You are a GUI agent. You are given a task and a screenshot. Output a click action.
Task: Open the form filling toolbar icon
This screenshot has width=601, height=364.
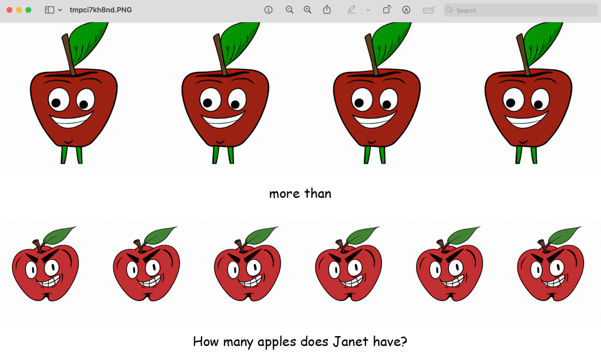(429, 10)
